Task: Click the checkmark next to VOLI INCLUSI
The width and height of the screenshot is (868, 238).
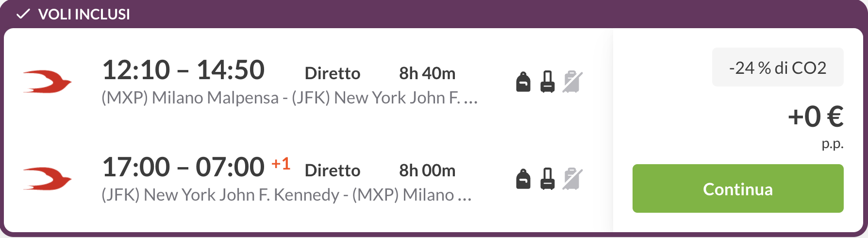Action: [23, 14]
